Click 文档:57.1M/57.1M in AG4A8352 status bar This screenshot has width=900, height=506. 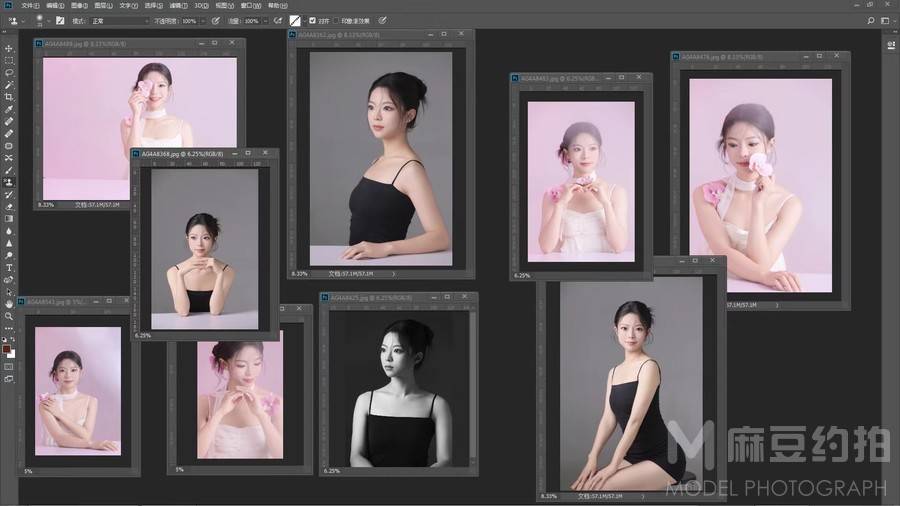point(351,274)
